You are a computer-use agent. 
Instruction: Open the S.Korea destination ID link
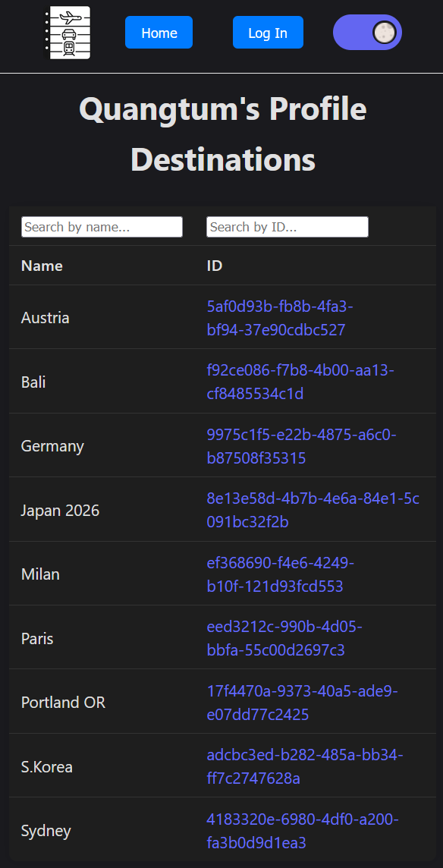click(305, 766)
